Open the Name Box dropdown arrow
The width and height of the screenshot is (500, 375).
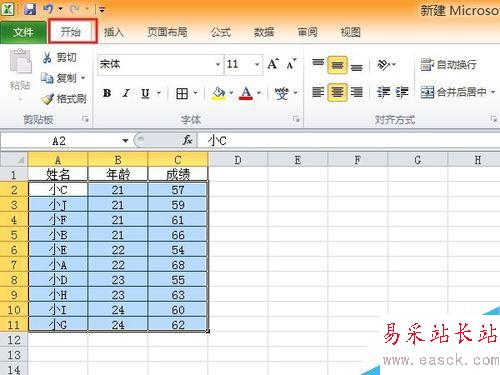click(125, 141)
